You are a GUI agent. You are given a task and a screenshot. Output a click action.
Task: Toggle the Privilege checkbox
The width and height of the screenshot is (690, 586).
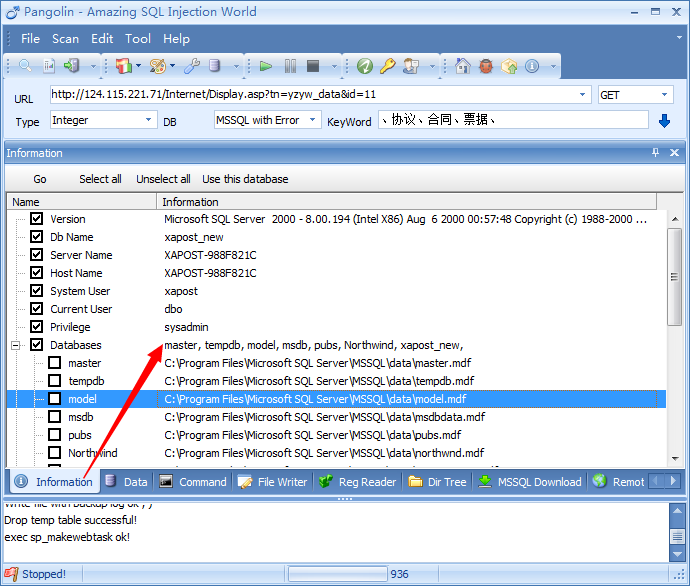[37, 327]
